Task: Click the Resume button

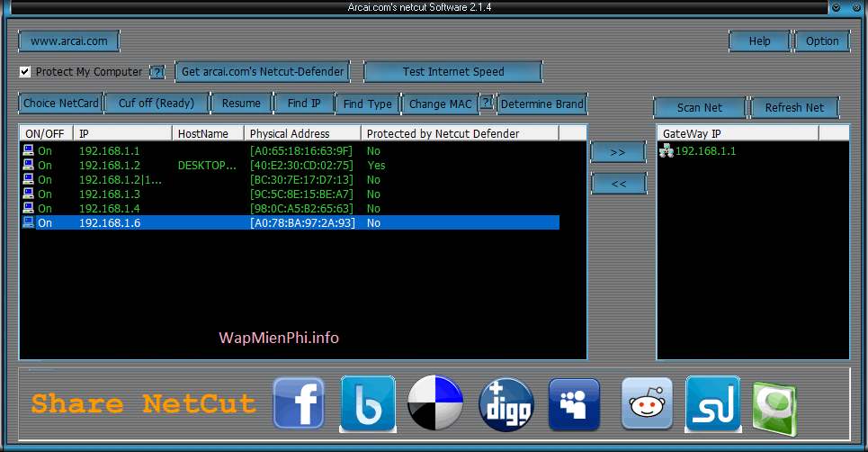Action: [x=241, y=103]
